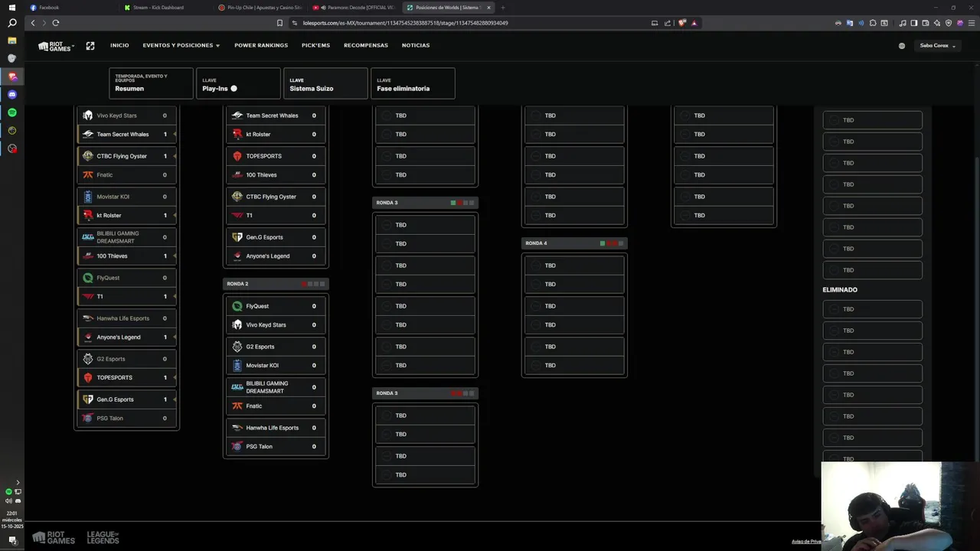Viewport: 980px width, 551px height.
Task: Go back with the browser back arrow
Action: tap(33, 23)
